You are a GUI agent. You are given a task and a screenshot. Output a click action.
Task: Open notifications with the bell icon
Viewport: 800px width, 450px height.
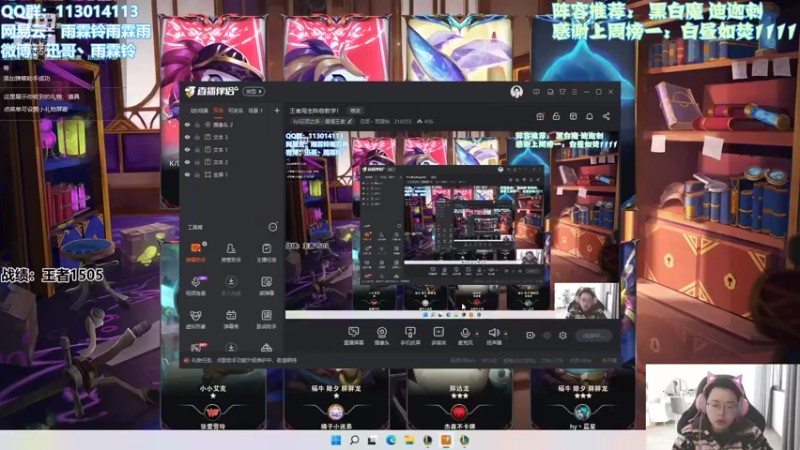click(x=589, y=116)
